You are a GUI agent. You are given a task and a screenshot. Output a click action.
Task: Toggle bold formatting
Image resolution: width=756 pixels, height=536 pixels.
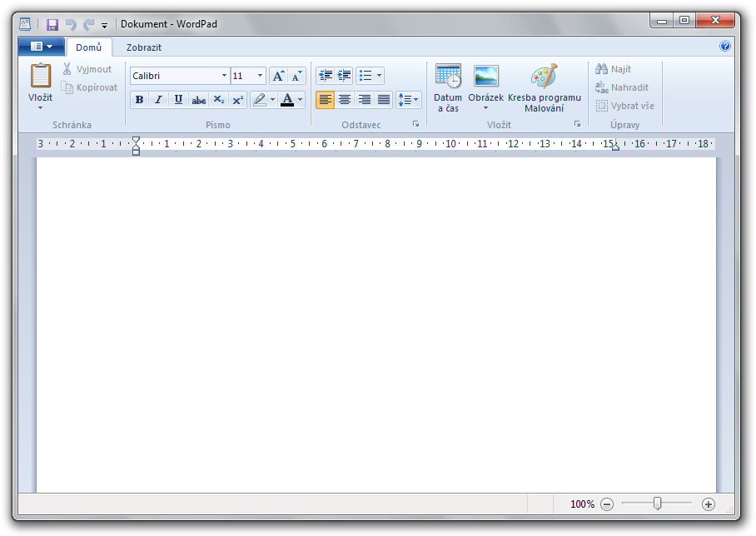139,100
